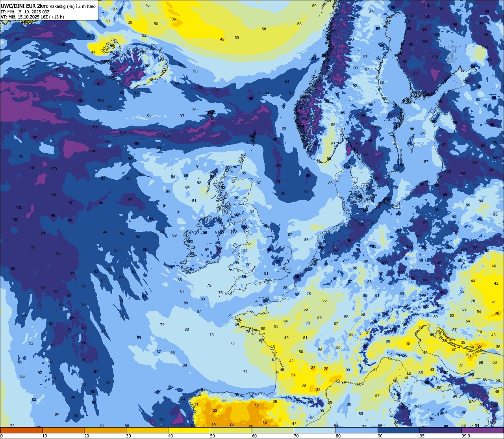Select the 10–20% orange legend color segment
Viewport: 504px width, 439px height.
click(x=63, y=430)
